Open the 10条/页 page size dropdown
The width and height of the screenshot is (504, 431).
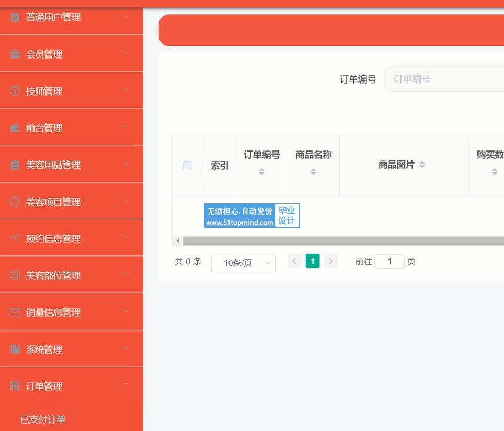tap(243, 263)
